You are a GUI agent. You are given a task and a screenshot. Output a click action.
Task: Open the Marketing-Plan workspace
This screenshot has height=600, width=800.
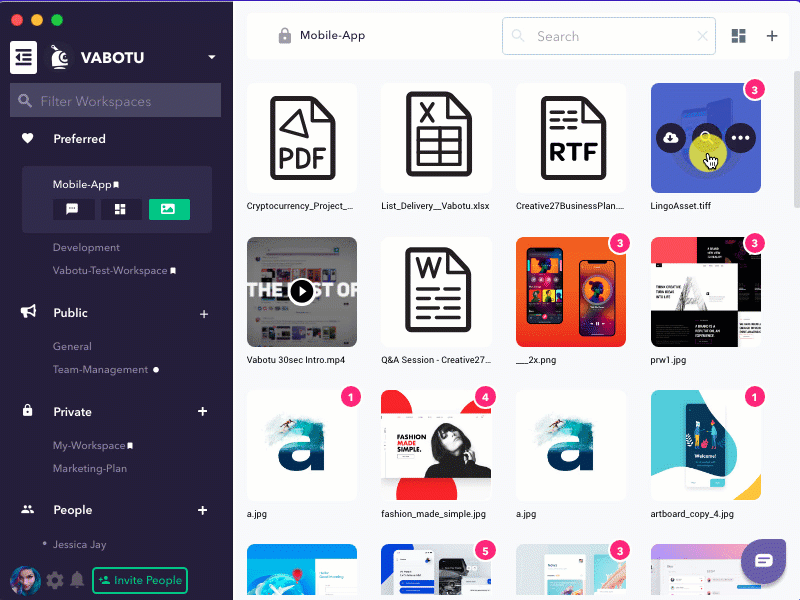pos(90,468)
